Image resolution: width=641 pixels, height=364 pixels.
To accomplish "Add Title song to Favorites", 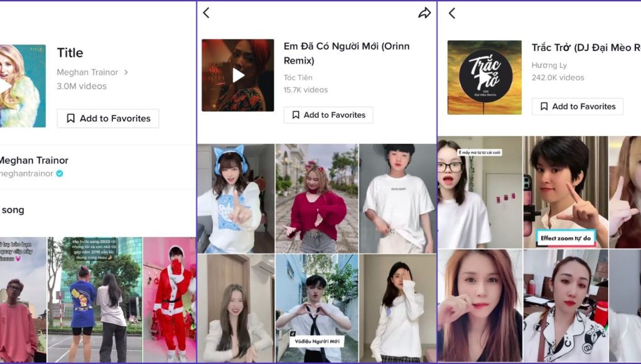I will tap(108, 119).
